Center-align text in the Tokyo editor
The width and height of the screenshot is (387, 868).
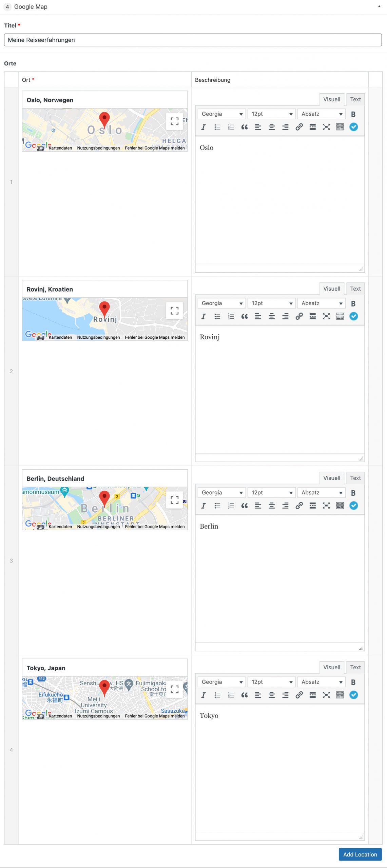(x=272, y=695)
